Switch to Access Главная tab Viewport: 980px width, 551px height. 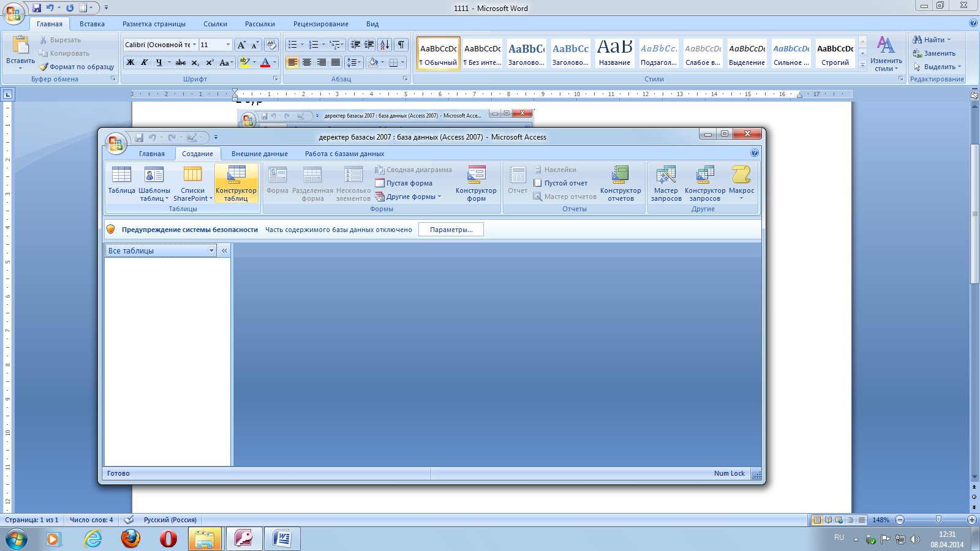coord(152,154)
